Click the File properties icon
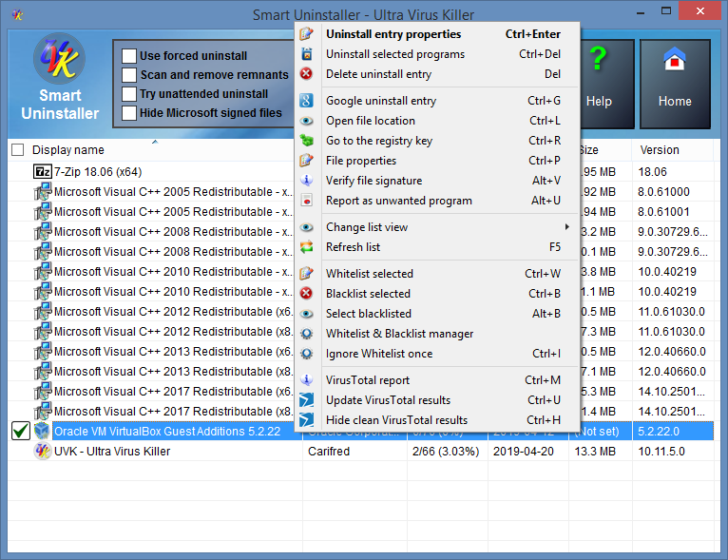 pos(306,160)
